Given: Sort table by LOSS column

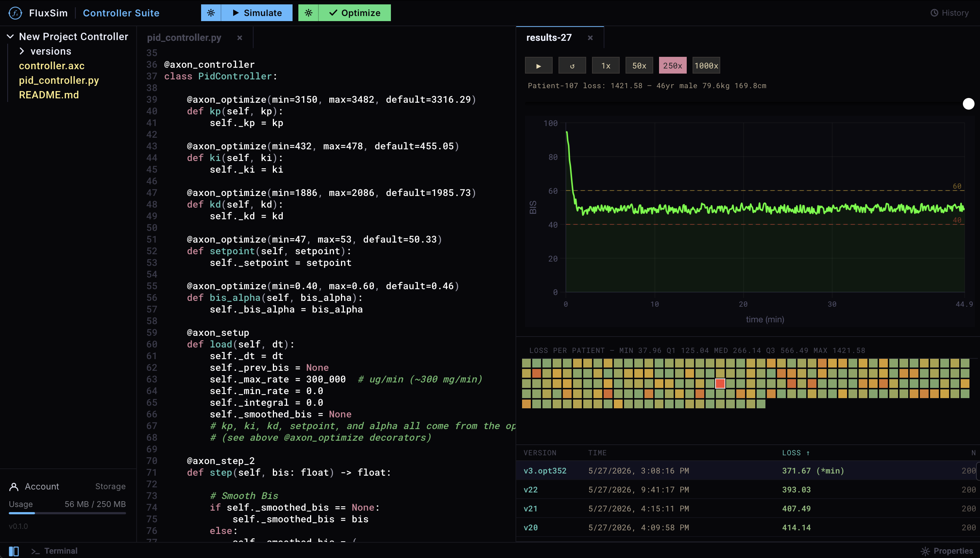Looking at the screenshot, I should pyautogui.click(x=796, y=453).
